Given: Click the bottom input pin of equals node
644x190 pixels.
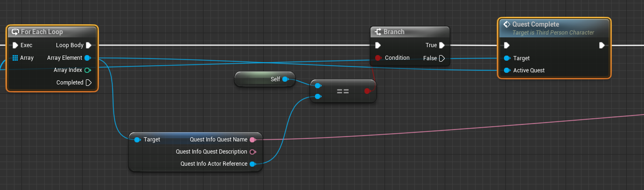Looking at the screenshot, I should point(318,96).
